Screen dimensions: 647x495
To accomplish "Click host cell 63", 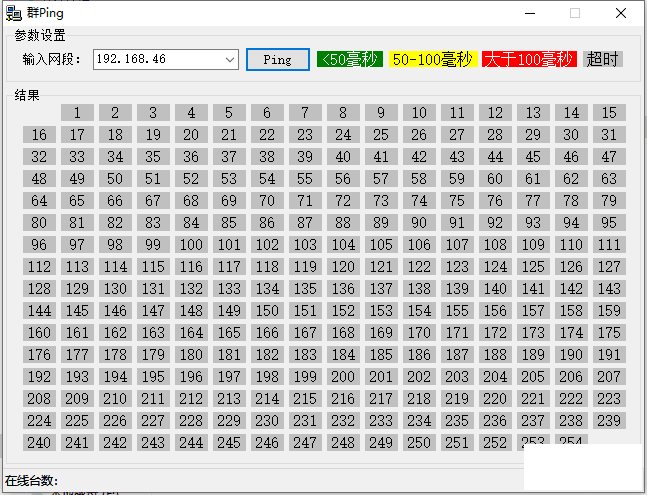I will coord(609,179).
